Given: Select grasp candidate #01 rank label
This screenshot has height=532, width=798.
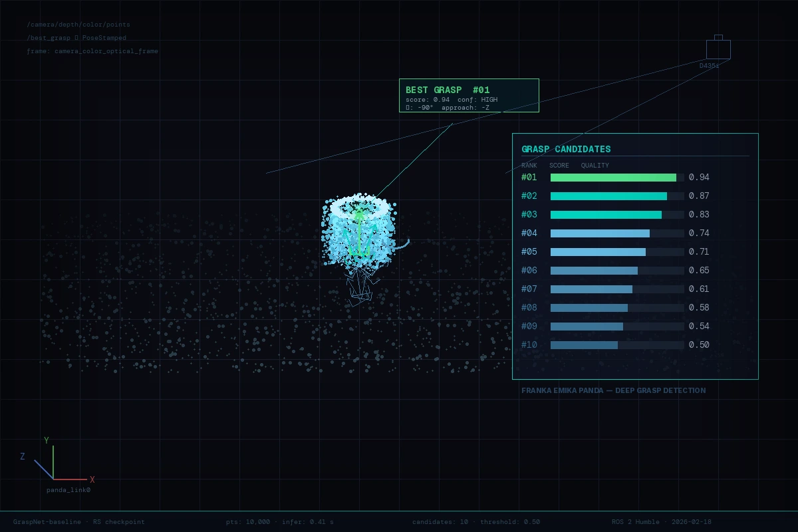Looking at the screenshot, I should click(x=529, y=178).
